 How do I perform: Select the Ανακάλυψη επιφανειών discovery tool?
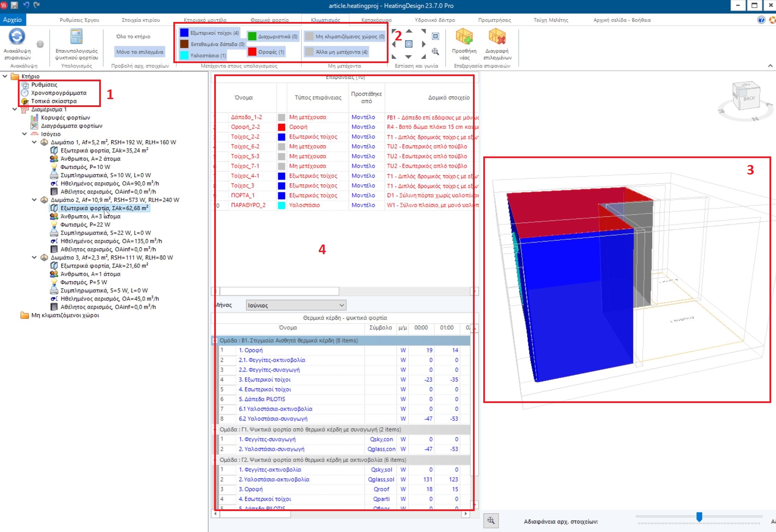[16, 42]
